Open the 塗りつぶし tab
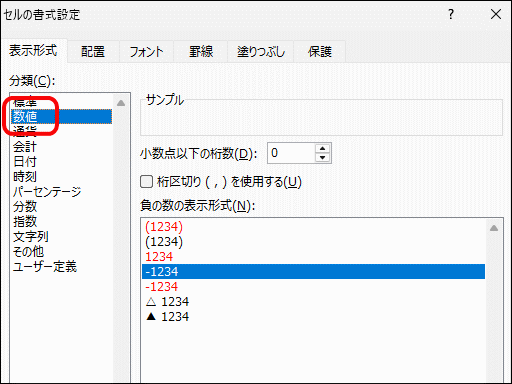This screenshot has height=384, width=512. [261, 52]
